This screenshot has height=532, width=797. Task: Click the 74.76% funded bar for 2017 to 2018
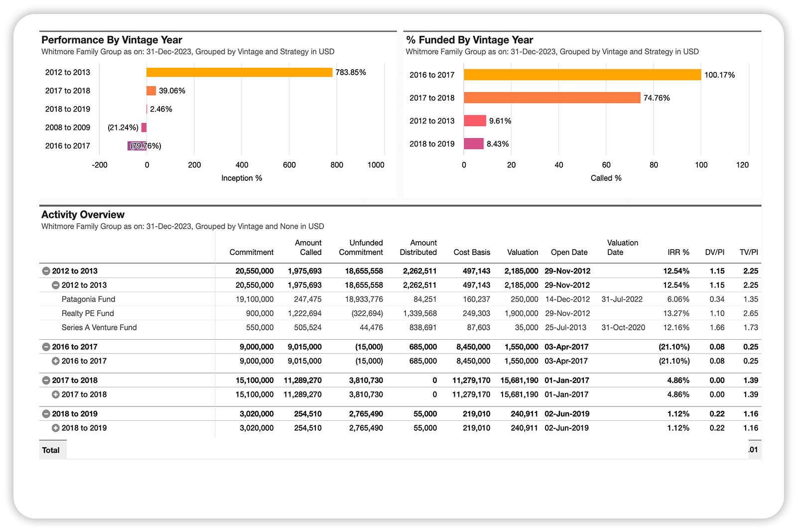click(552, 98)
